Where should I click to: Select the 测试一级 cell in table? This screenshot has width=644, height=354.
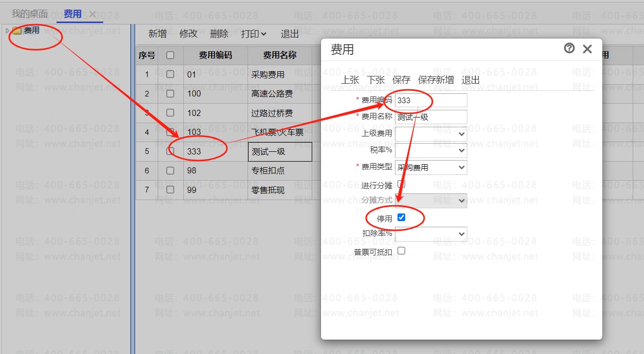click(x=280, y=151)
